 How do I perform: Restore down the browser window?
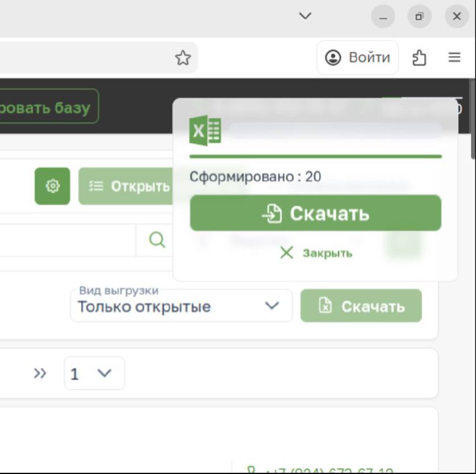(x=419, y=16)
